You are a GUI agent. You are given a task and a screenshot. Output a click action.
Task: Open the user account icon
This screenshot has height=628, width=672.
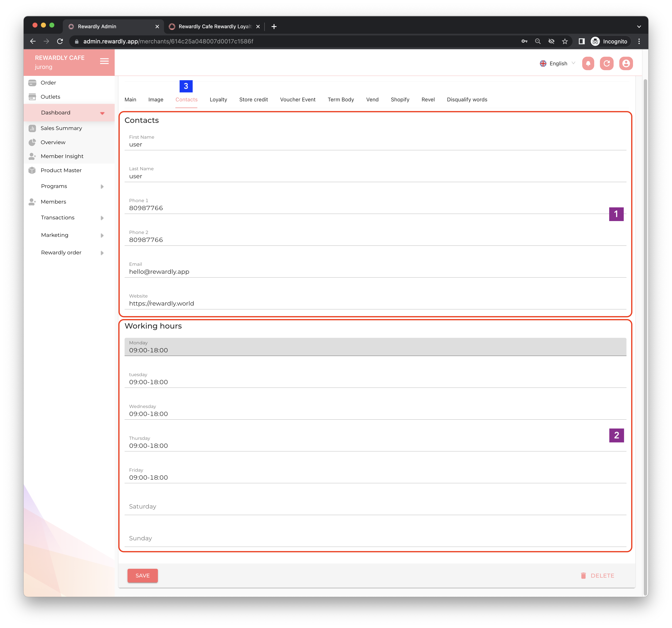point(626,64)
